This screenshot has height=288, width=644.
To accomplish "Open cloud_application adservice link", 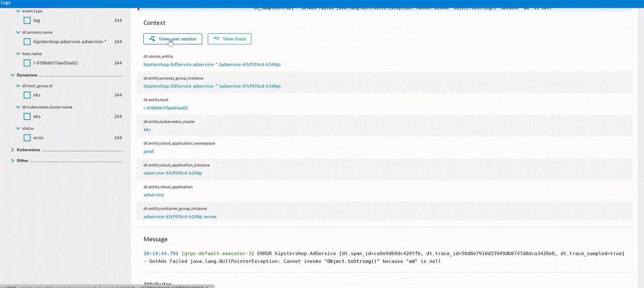I will click(x=154, y=195).
